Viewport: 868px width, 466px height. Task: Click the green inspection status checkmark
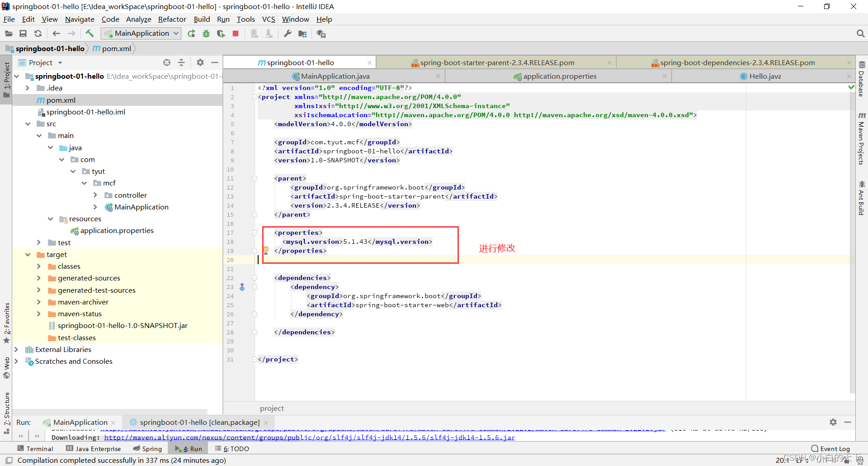coord(852,87)
